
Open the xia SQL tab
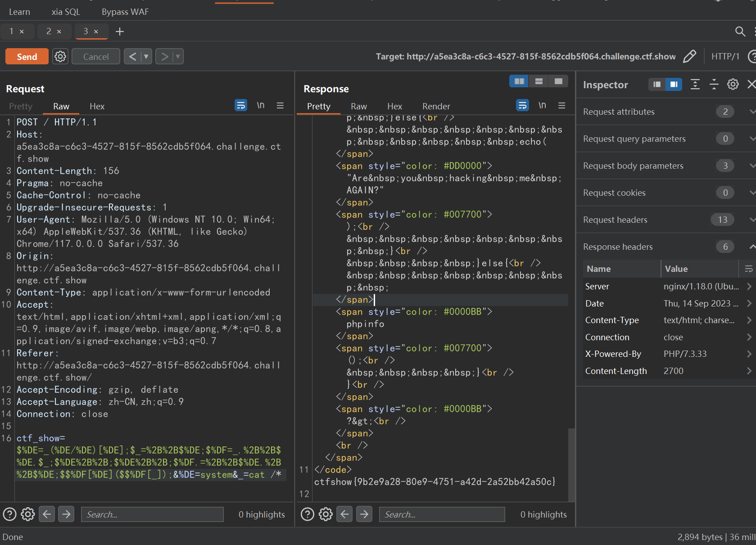[x=66, y=12]
